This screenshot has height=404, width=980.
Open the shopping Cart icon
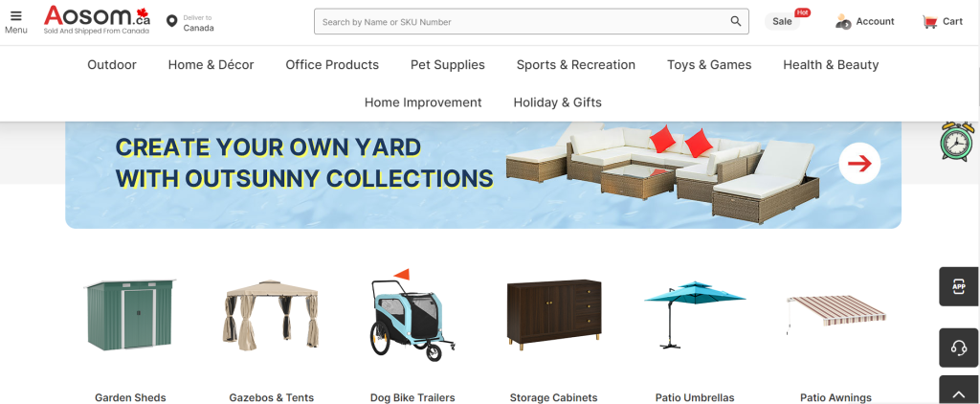point(930,22)
